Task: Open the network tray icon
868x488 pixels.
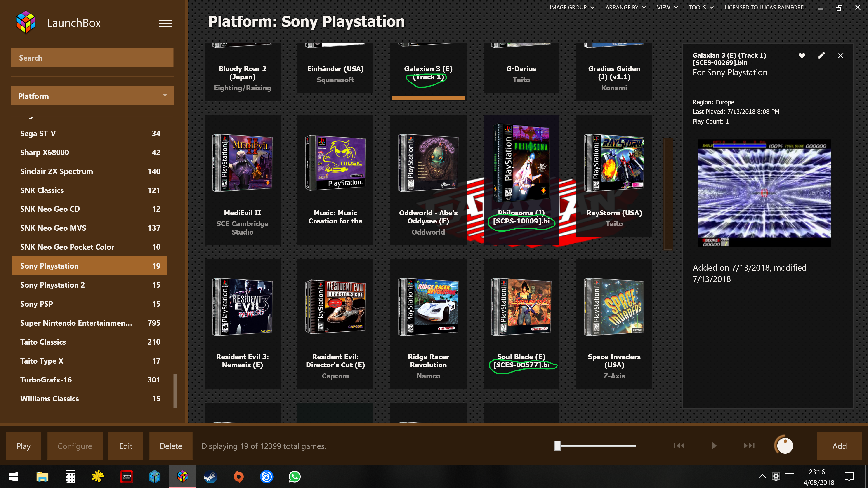Action: click(x=790, y=476)
